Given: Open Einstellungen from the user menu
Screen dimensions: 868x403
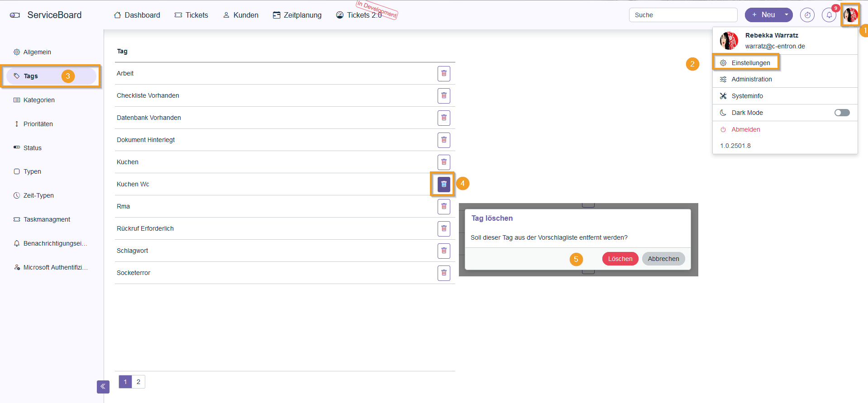Looking at the screenshot, I should 750,63.
